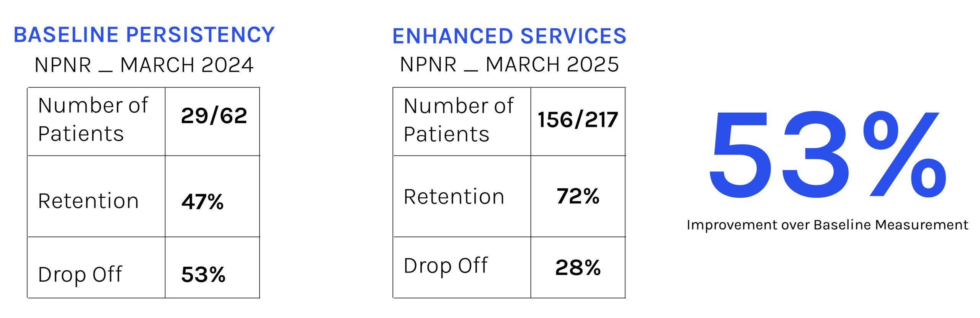Click the BASELINE PERSISTENCY heading
Viewport: 980px width, 318px height.
(144, 35)
